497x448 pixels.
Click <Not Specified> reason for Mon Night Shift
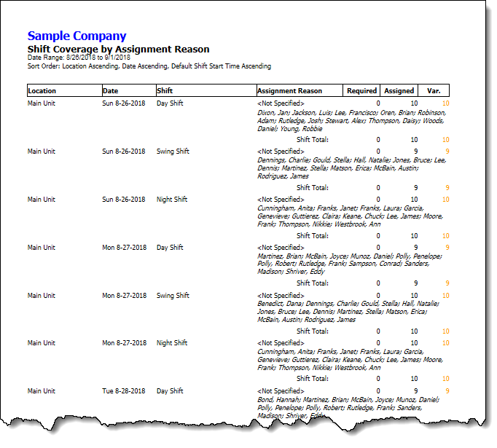[x=281, y=343]
